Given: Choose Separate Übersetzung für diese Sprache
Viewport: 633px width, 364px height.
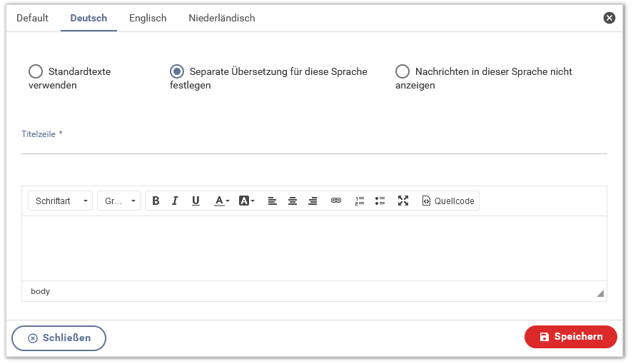Looking at the screenshot, I should pyautogui.click(x=177, y=71).
